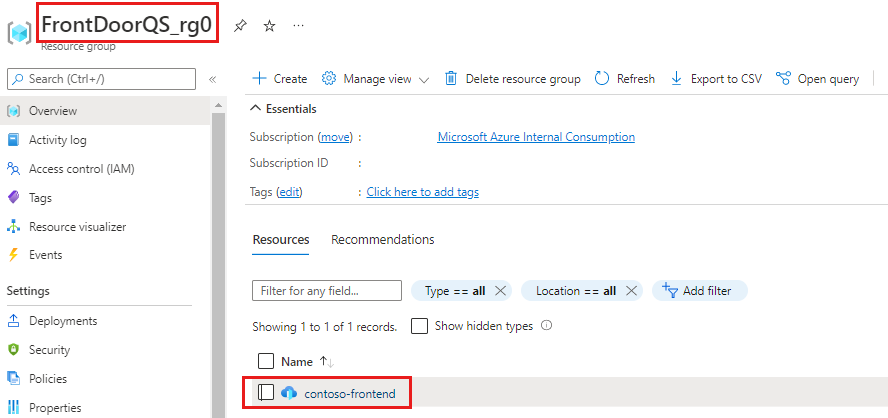888x418 pixels.
Task: Focus the Search (Ctrl+/) box
Action: [101, 79]
